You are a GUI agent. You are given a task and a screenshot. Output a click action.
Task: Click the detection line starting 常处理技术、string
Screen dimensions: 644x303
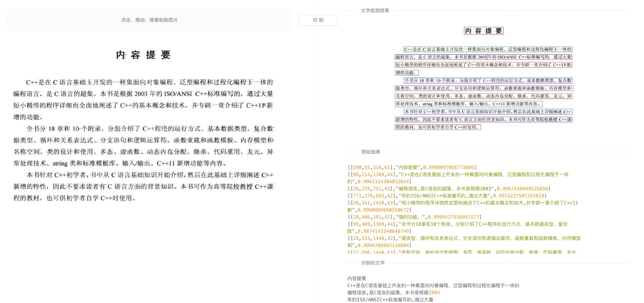[469, 104]
